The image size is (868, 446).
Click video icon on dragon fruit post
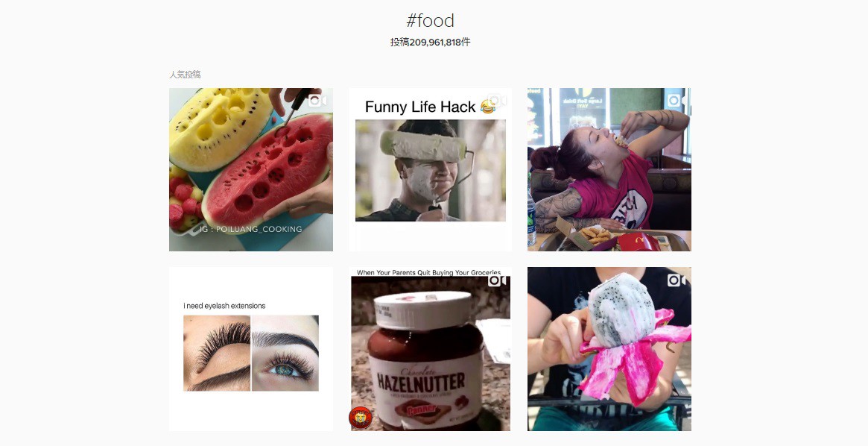click(676, 280)
